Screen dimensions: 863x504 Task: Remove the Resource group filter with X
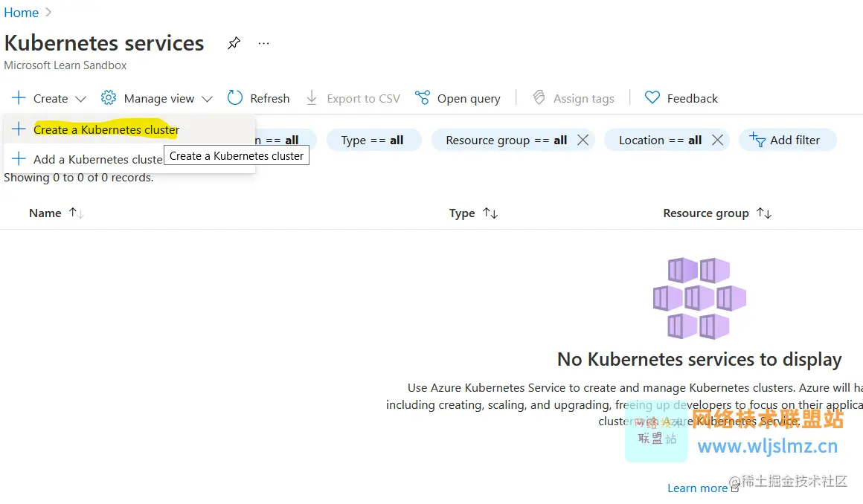click(x=583, y=140)
